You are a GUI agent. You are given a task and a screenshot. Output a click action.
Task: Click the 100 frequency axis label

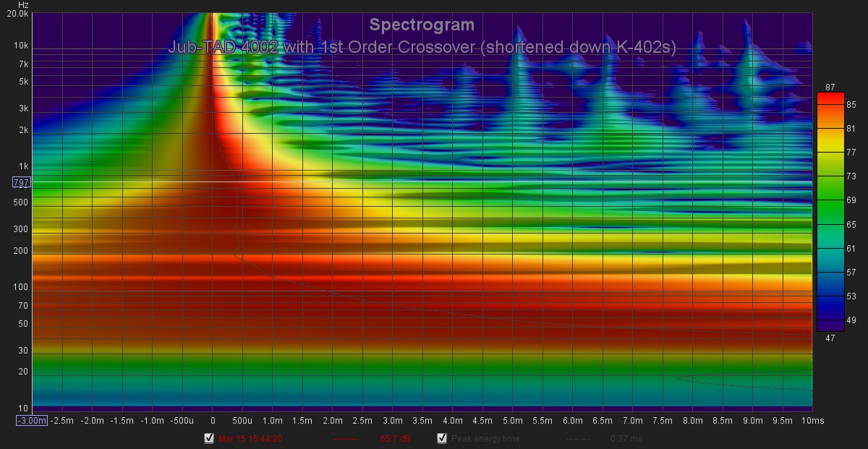click(21, 287)
